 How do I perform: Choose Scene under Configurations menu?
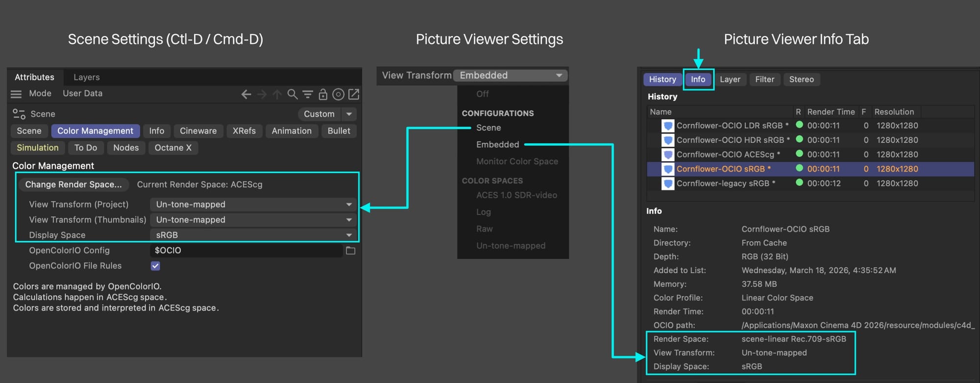click(489, 128)
